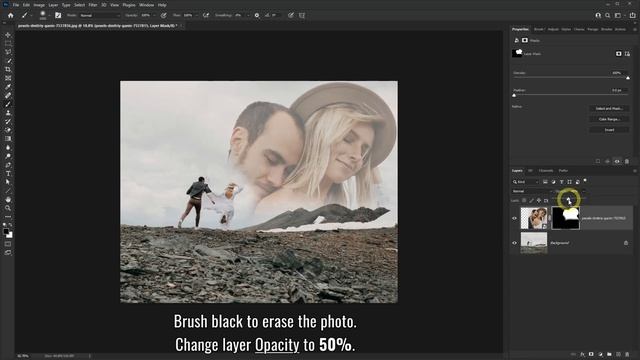Select the layer mask thumbnail in Layers

pyautogui.click(x=565, y=218)
